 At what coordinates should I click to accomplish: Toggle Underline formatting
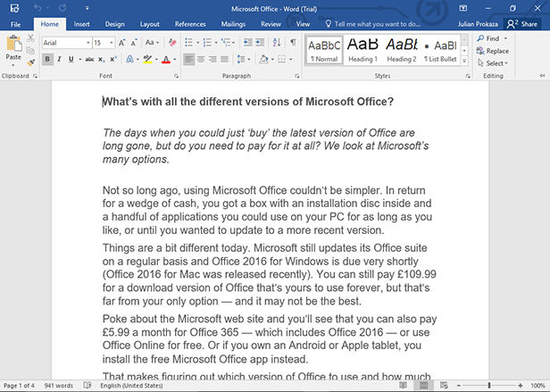[x=71, y=59]
